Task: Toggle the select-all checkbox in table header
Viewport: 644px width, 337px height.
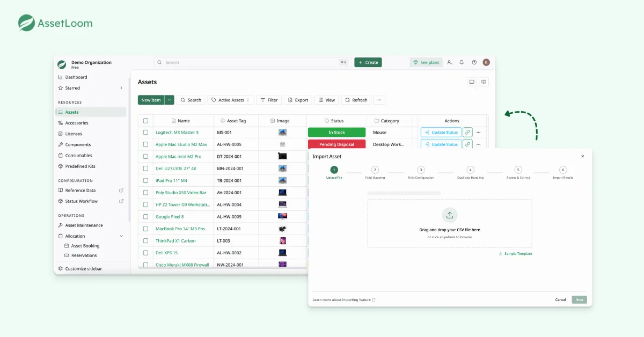Action: point(145,121)
